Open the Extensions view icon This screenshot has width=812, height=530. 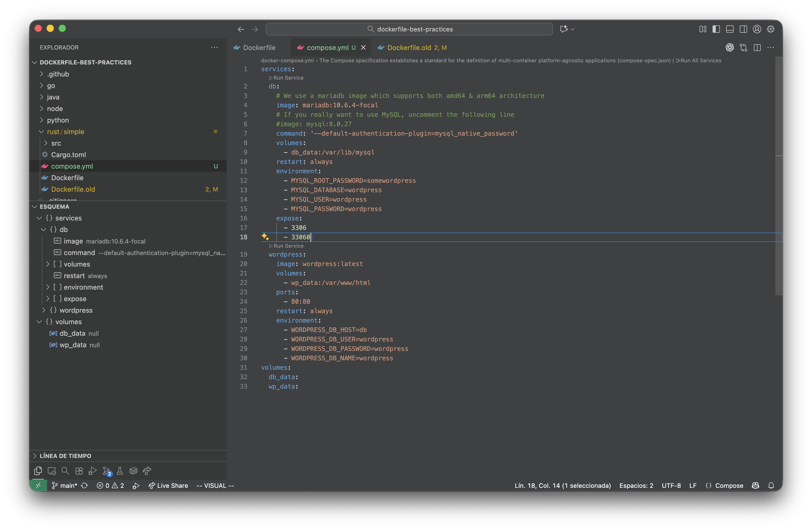pyautogui.click(x=79, y=471)
